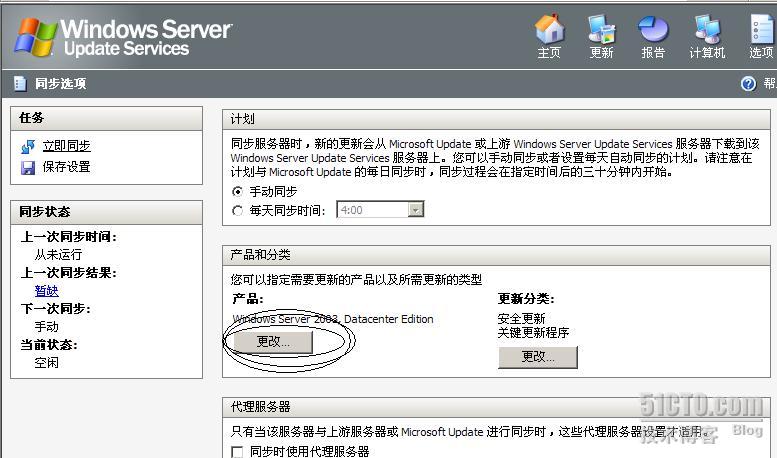Viewport: 777px width, 458px height.
Task: Open the 主页 home icon
Action: pyautogui.click(x=549, y=29)
